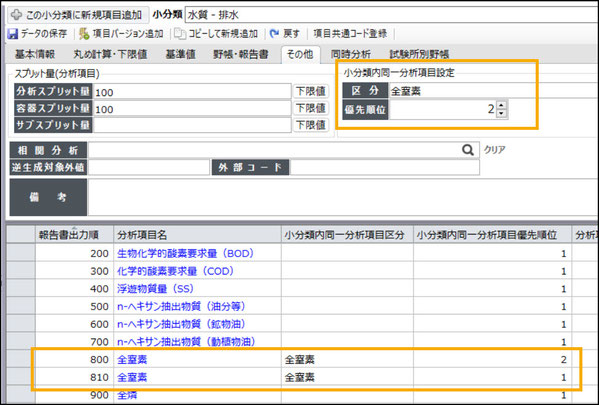Viewport: 599px width, 405px height.
Task: Click the undo arrow icon next to 戻す
Action: pos(274,34)
